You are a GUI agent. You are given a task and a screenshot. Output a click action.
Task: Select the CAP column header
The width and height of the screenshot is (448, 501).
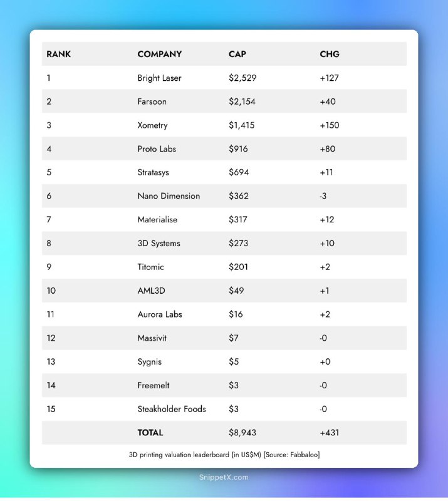[237, 54]
